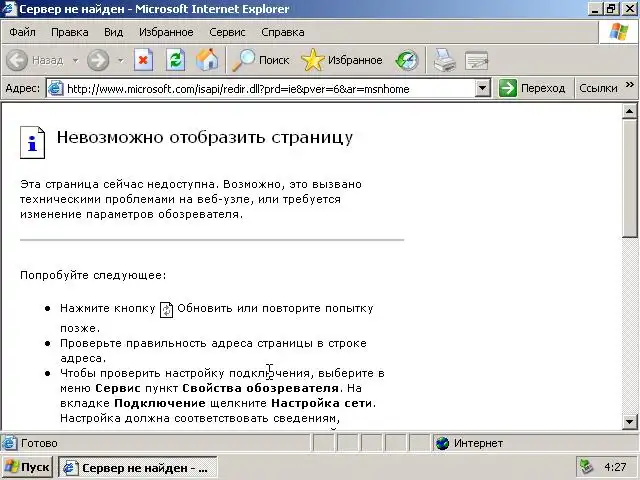Viewport: 640px width, 480px height.
Task: Click the Windows flag logo throbber
Action: tap(619, 32)
